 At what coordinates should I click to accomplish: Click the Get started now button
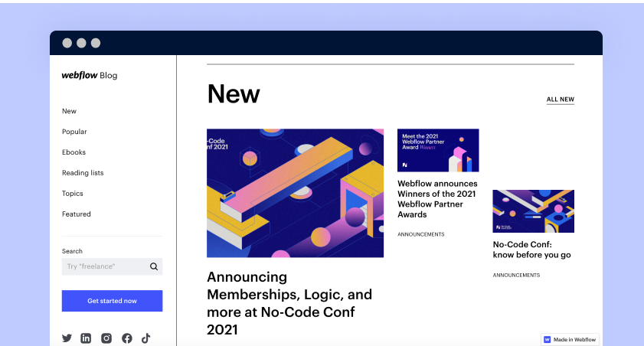tap(112, 301)
